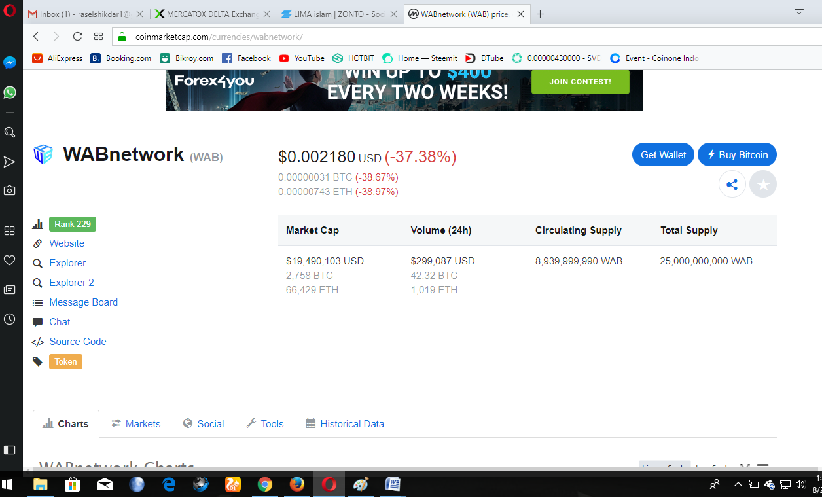
Task: Share WABnetwork using the share icon
Action: (732, 185)
